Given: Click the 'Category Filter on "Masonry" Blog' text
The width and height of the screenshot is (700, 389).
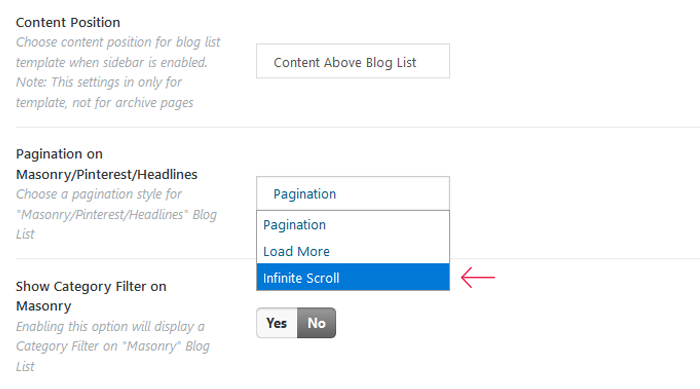Looking at the screenshot, I should pyautogui.click(x=113, y=347).
